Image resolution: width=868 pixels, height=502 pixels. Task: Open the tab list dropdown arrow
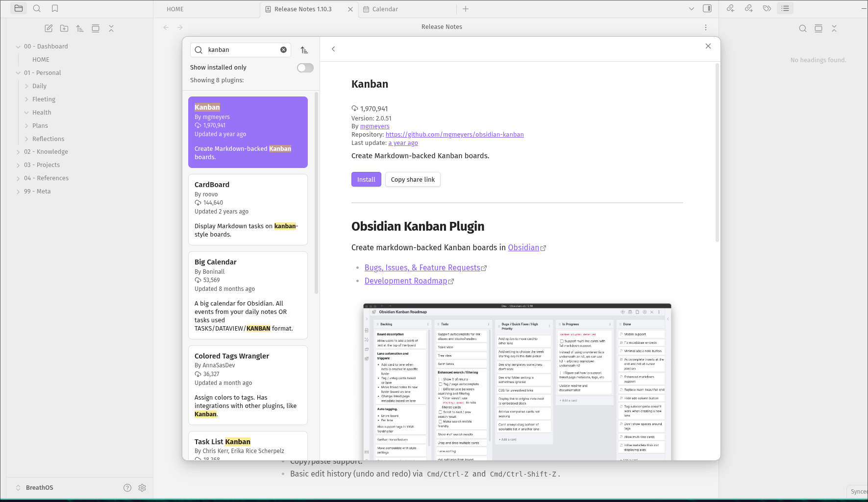tap(691, 8)
